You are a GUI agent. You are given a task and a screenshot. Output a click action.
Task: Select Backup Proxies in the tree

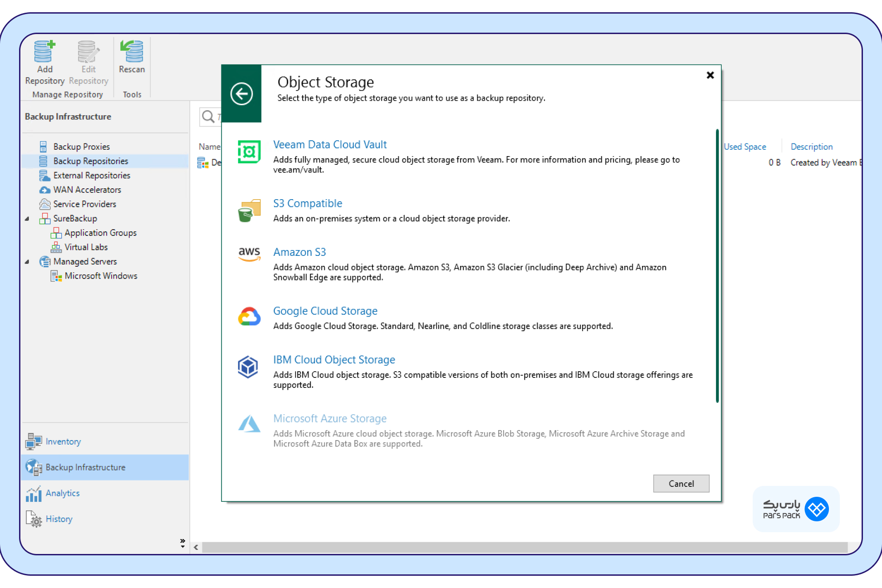pyautogui.click(x=81, y=147)
